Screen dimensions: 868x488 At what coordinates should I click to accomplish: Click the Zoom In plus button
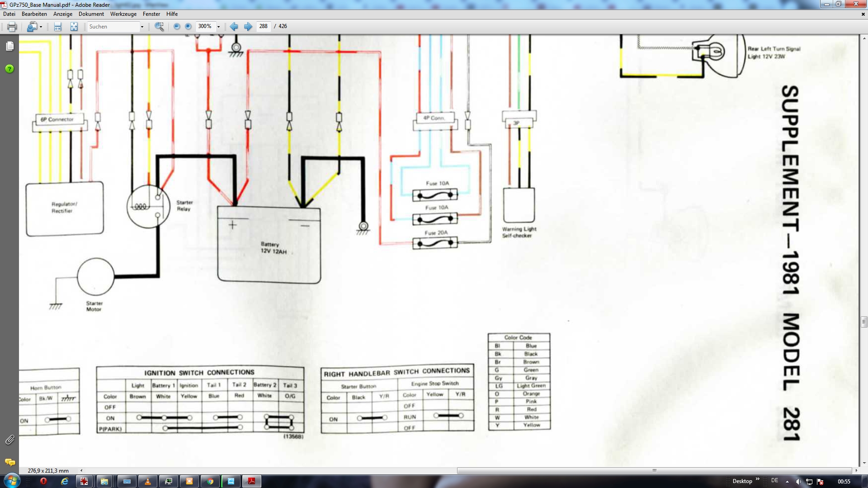point(188,27)
